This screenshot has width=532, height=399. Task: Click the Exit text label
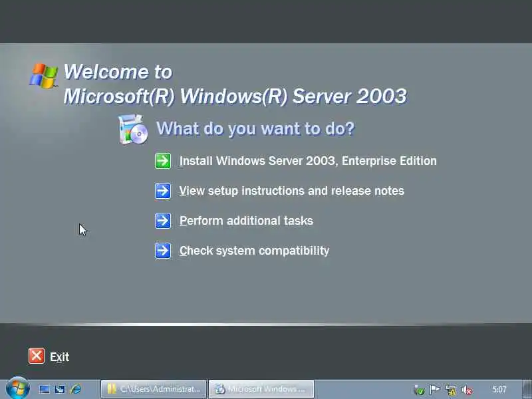tap(59, 356)
